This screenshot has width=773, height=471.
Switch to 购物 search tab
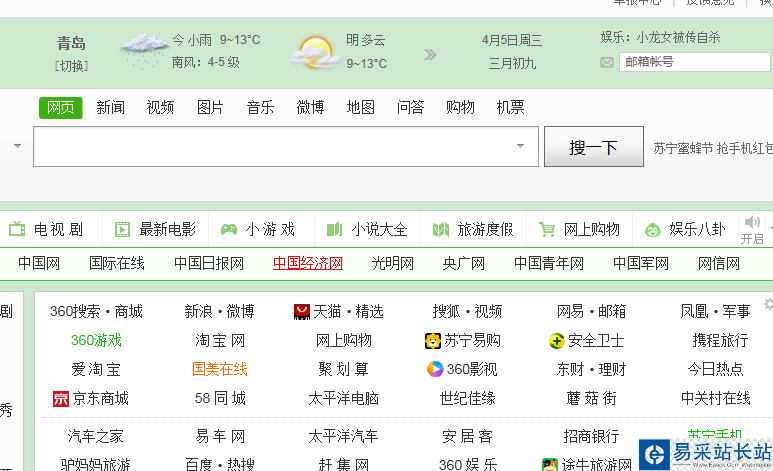(460, 108)
